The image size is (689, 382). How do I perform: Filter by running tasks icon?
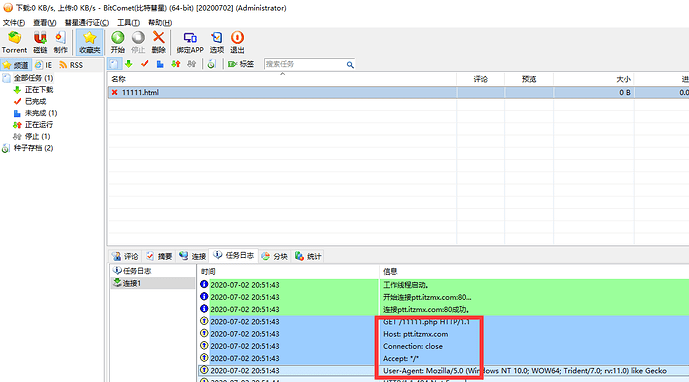(x=176, y=64)
